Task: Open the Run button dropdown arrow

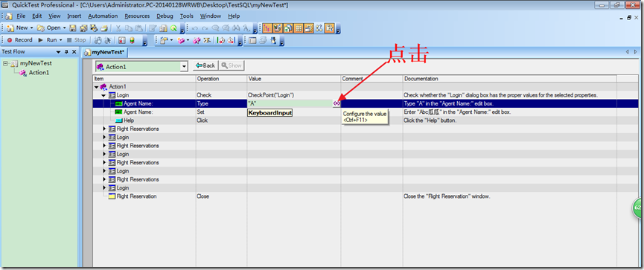Action: coord(60,40)
